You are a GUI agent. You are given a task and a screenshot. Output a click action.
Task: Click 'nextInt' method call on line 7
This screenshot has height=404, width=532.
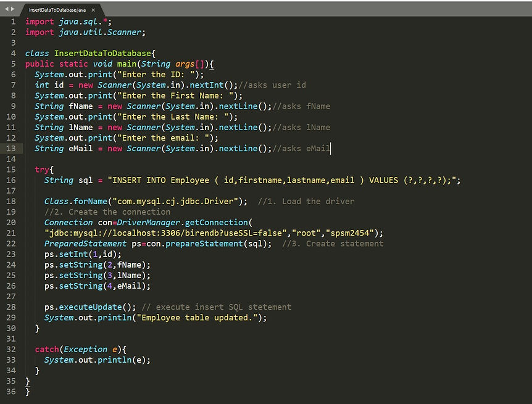(x=207, y=85)
